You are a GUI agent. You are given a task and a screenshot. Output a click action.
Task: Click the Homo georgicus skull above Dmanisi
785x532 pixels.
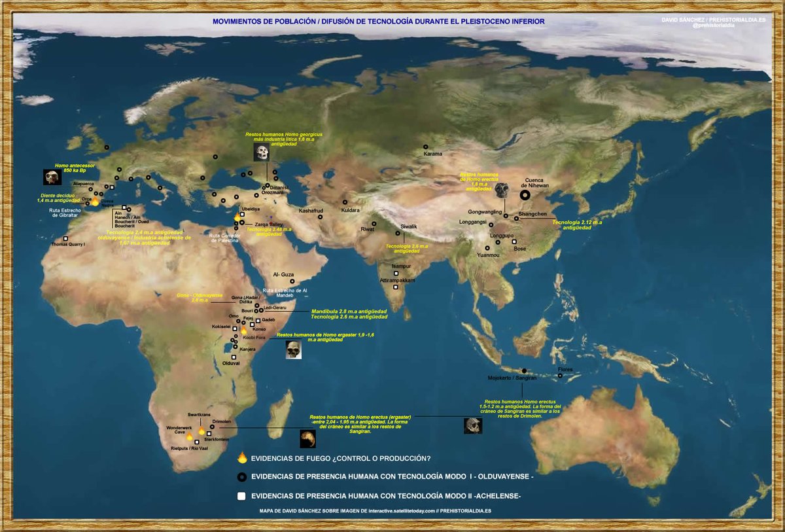coord(262,154)
